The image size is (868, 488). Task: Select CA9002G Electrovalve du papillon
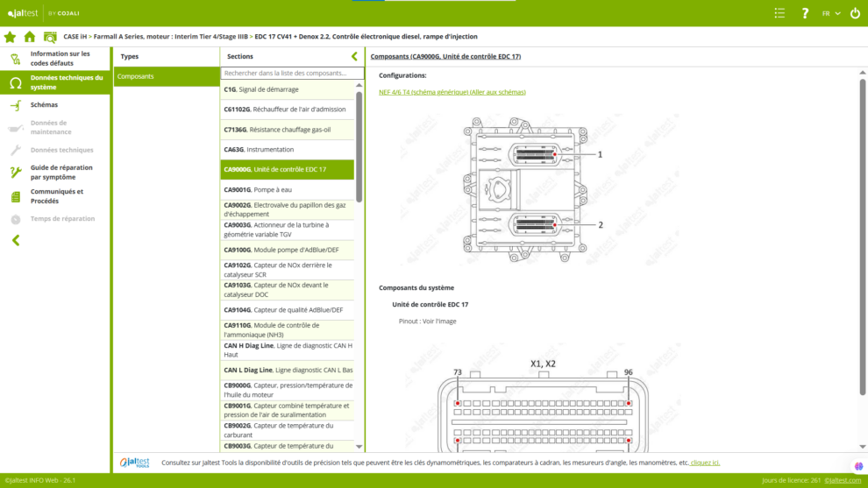point(288,209)
